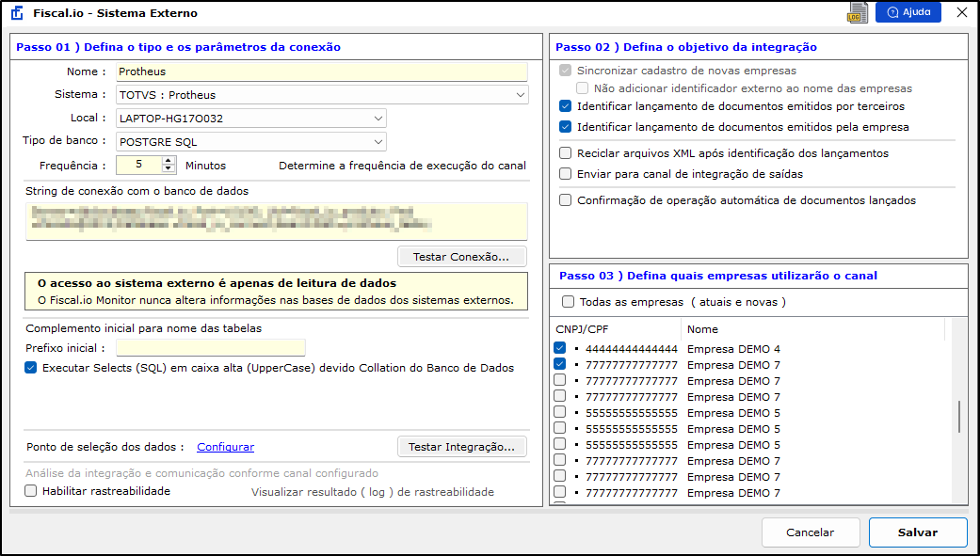Increase the Frequência minutes value

(x=169, y=161)
